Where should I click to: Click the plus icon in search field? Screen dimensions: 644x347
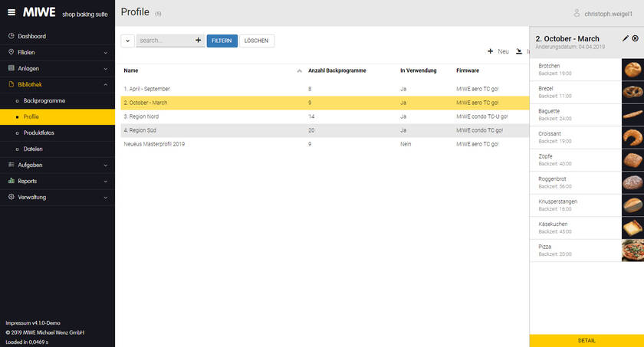click(x=198, y=40)
